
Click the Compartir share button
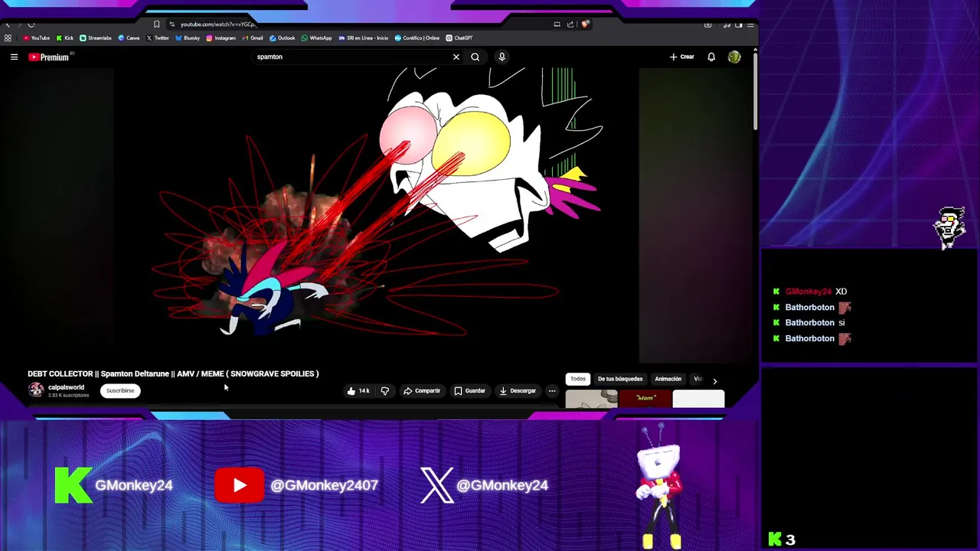pyautogui.click(x=422, y=391)
